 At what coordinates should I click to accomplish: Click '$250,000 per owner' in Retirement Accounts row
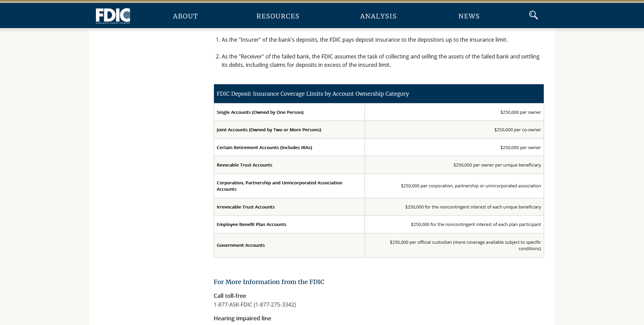coord(521,147)
